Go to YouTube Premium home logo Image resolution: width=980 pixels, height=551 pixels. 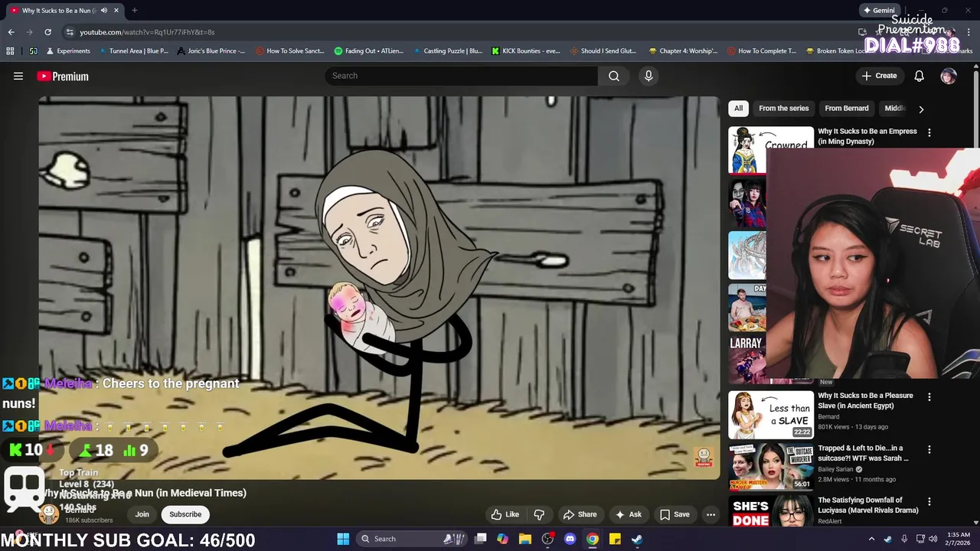click(x=63, y=76)
